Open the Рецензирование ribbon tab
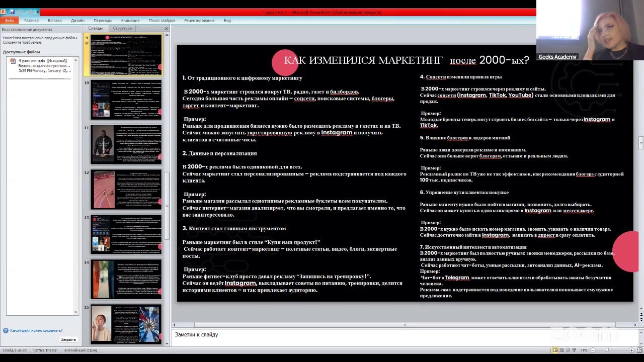644x362 pixels. pos(199,21)
